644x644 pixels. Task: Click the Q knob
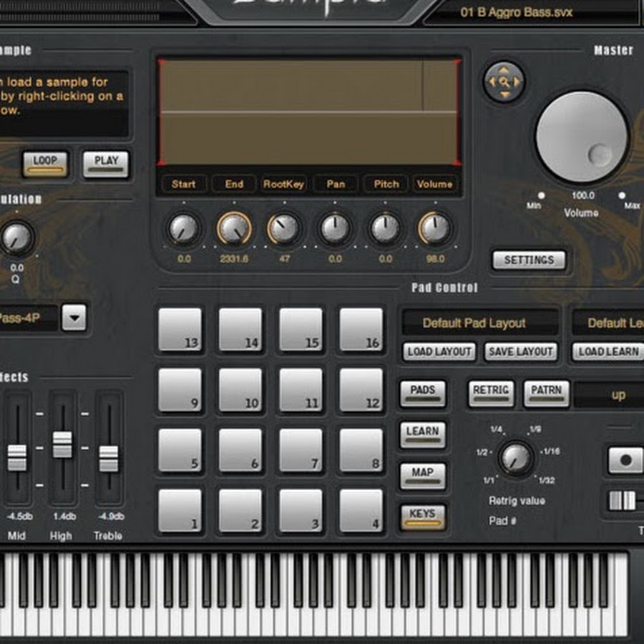click(17, 238)
